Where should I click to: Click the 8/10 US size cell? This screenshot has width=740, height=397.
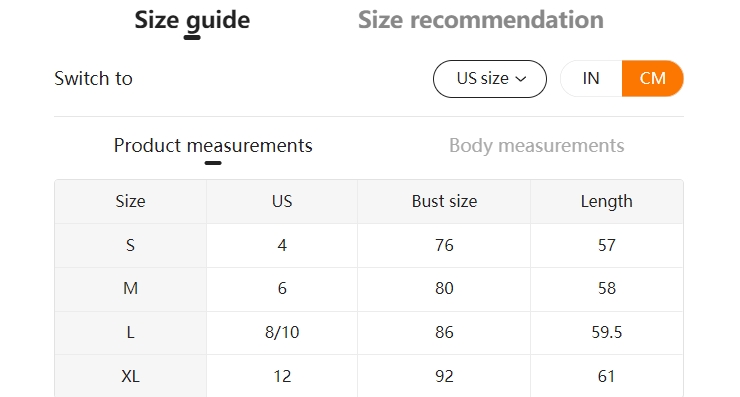[x=282, y=332]
